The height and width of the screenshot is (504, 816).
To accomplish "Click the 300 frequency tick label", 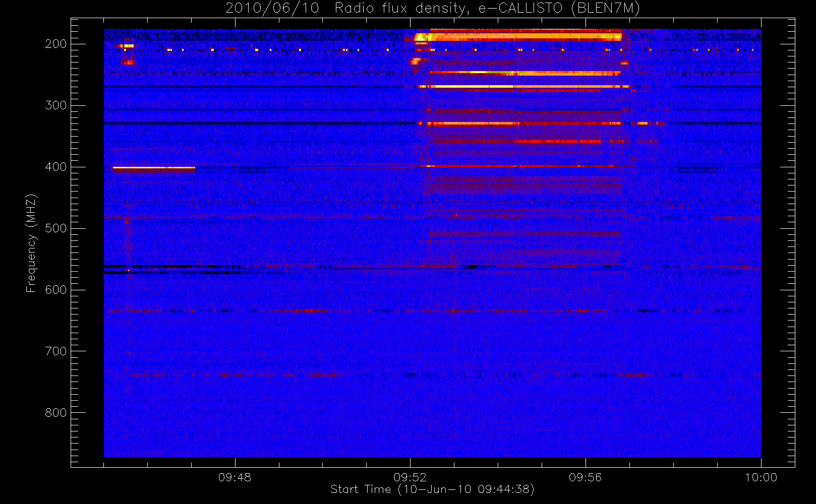I will click(55, 105).
